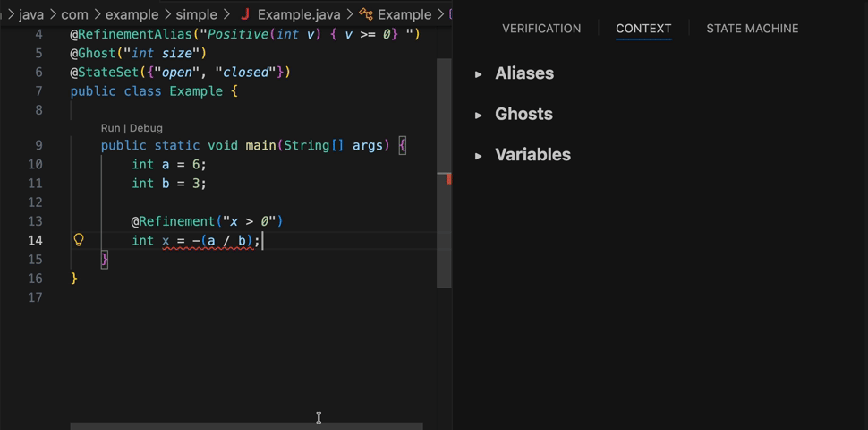The height and width of the screenshot is (430, 868).
Task: Click the "open" state string on line 6
Action: click(176, 72)
